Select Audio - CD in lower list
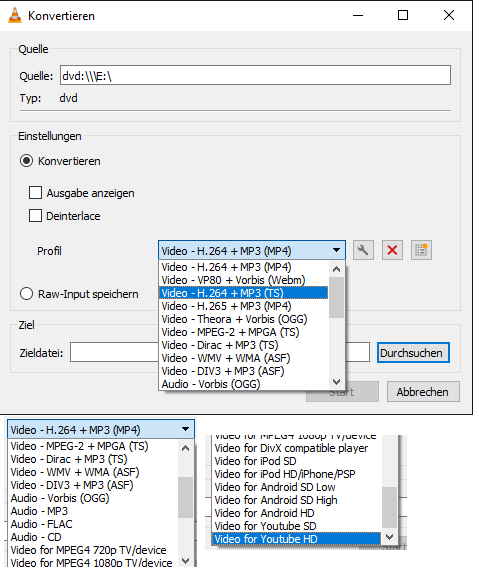 point(93,537)
